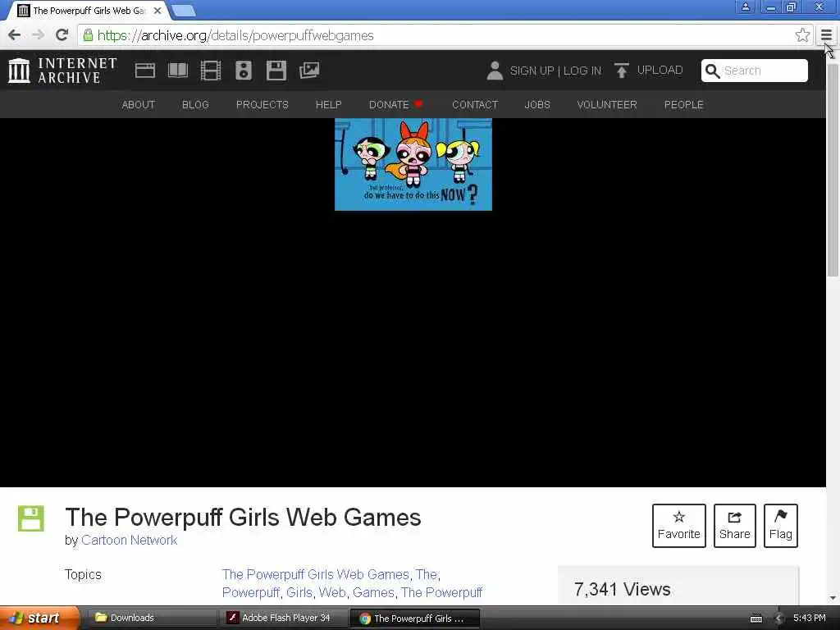The width and height of the screenshot is (840, 630).
Task: Close The Powerpuff Girls tab
Action: click(157, 10)
